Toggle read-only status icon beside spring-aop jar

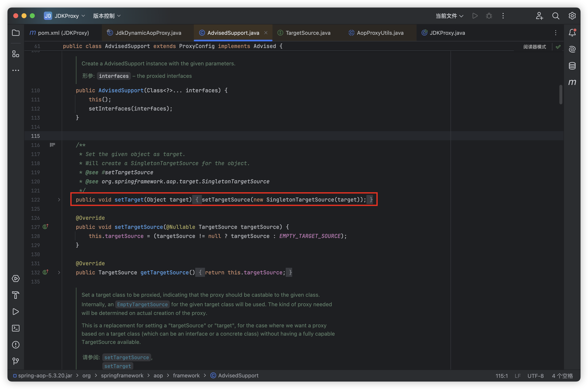point(15,376)
